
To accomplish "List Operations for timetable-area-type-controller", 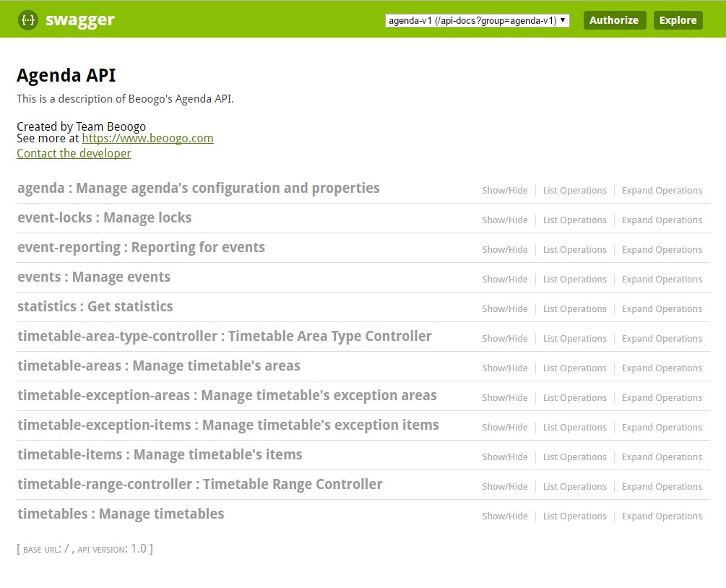I will (574, 339).
